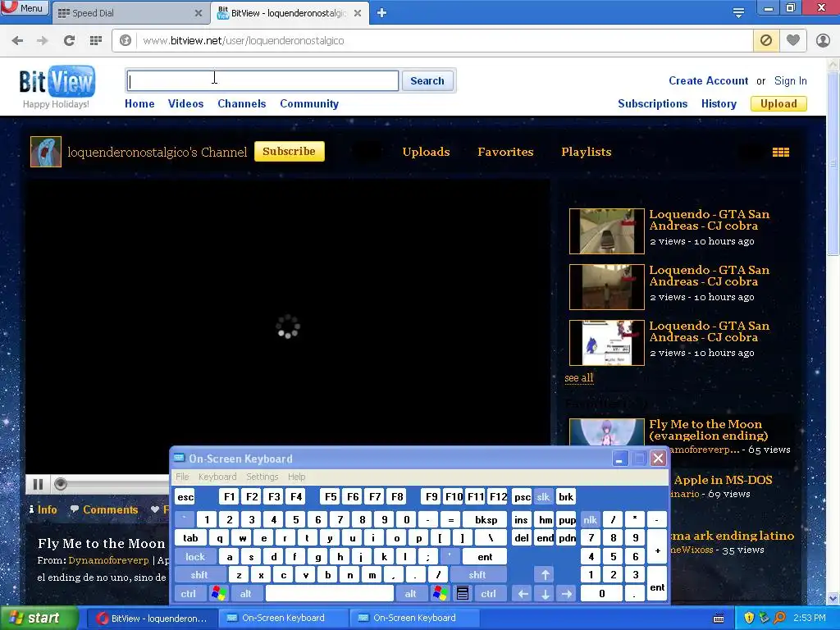Open On-Screen Keyboard Help menu

tap(297, 477)
